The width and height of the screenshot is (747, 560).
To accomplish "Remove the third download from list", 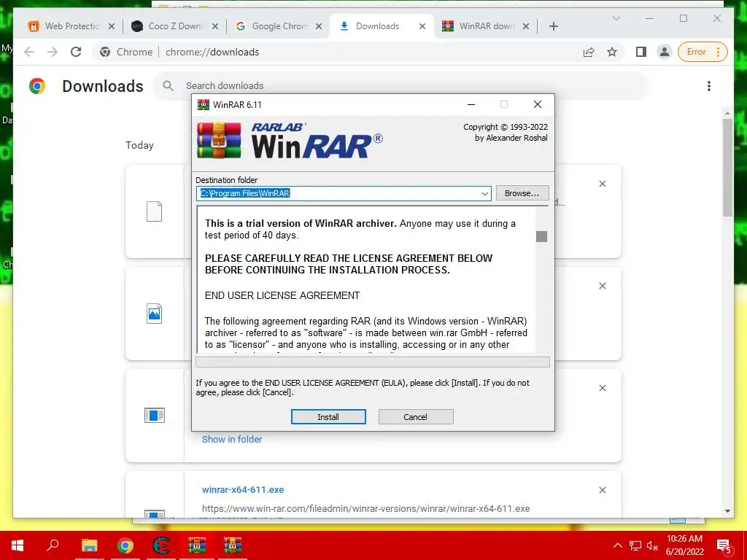I will (x=603, y=388).
